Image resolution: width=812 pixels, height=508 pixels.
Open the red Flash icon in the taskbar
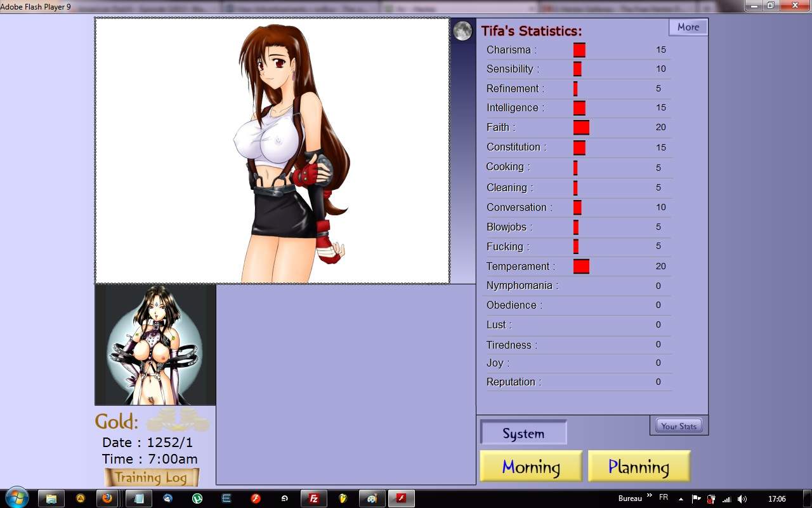point(256,498)
